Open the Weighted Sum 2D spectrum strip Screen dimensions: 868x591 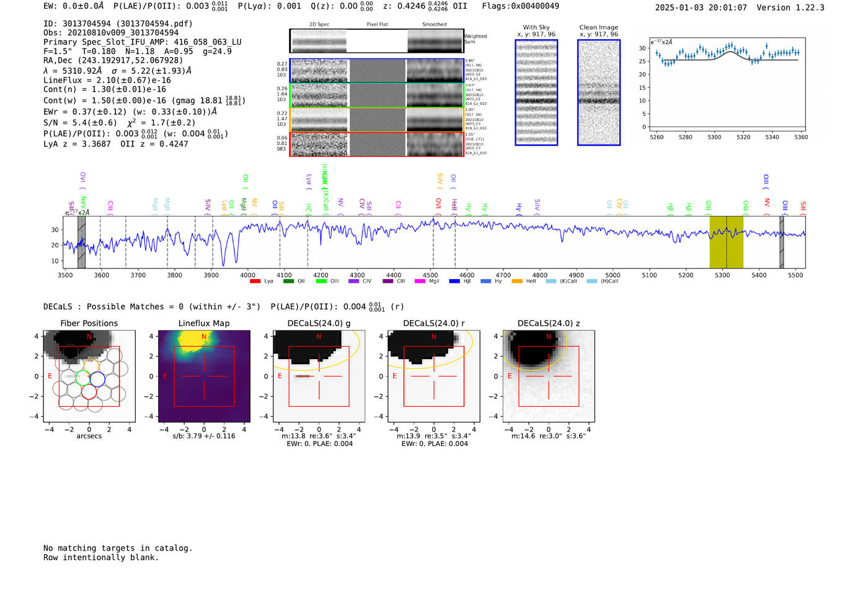[x=376, y=41]
